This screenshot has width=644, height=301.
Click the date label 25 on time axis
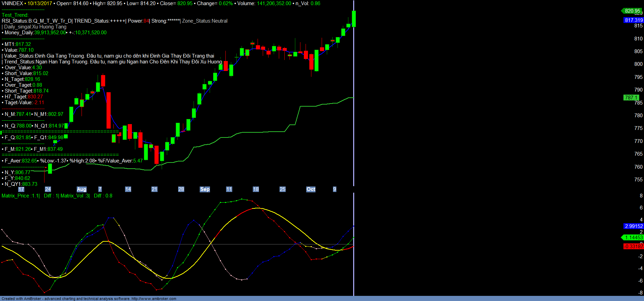click(x=283, y=189)
